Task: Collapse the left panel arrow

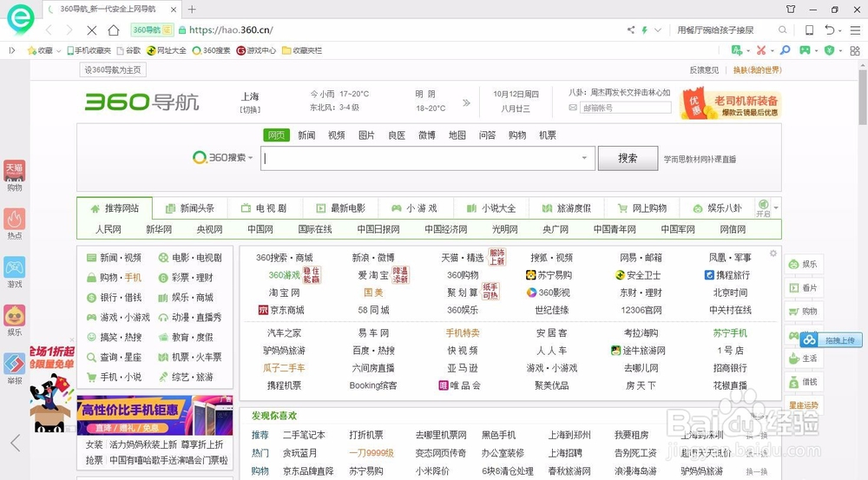Action: pos(16,443)
